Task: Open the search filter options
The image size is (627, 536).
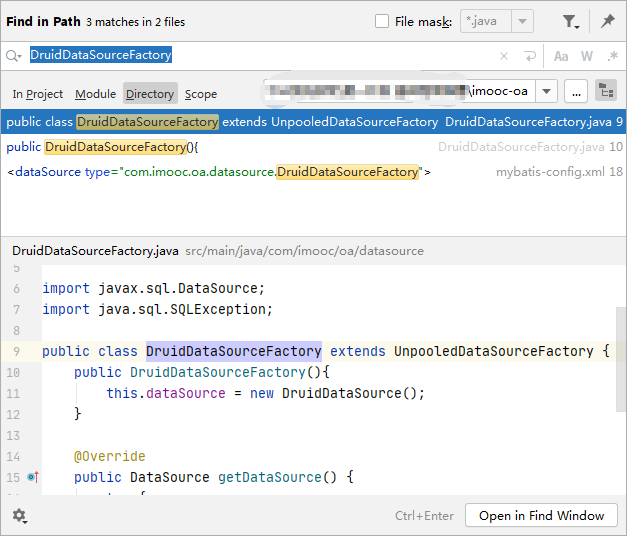Action: tap(570, 22)
